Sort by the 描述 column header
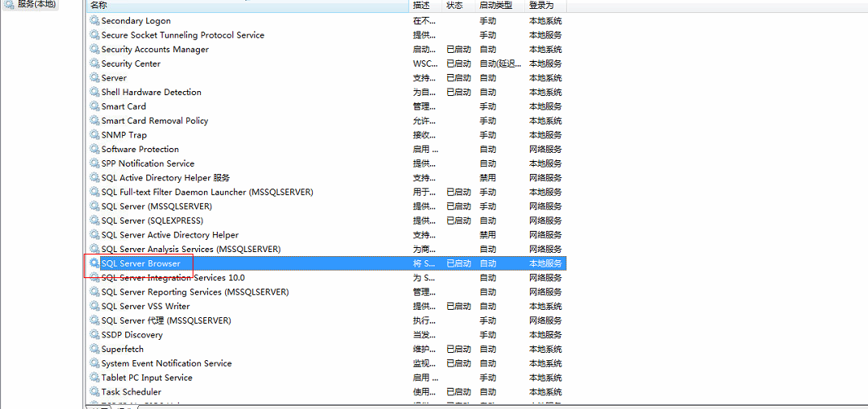Image resolution: width=868 pixels, height=409 pixels. (425, 6)
